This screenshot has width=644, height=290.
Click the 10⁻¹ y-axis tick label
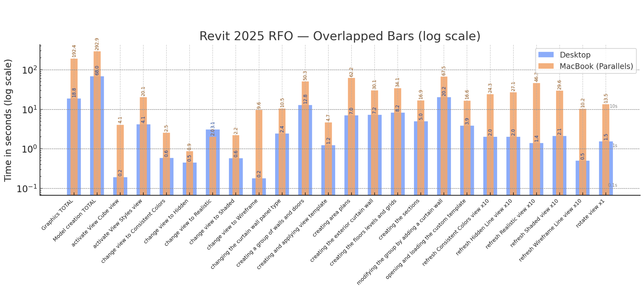coord(27,188)
